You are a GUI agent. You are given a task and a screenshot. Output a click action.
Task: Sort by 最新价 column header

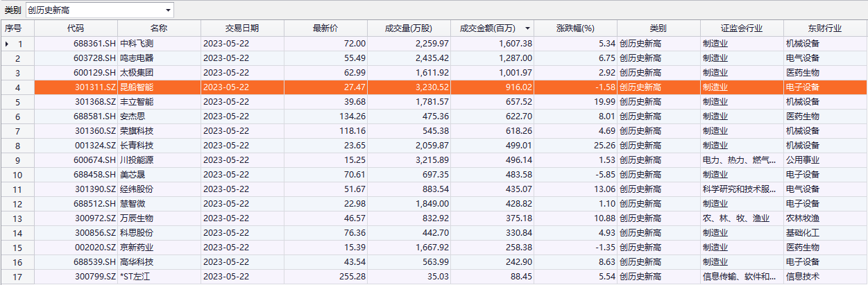click(325, 28)
